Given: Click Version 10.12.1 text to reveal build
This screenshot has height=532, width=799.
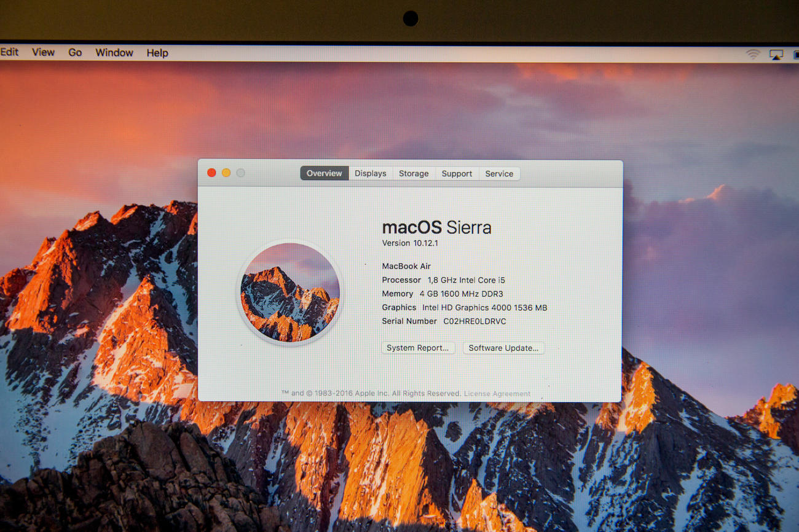Looking at the screenshot, I should coord(410,243).
